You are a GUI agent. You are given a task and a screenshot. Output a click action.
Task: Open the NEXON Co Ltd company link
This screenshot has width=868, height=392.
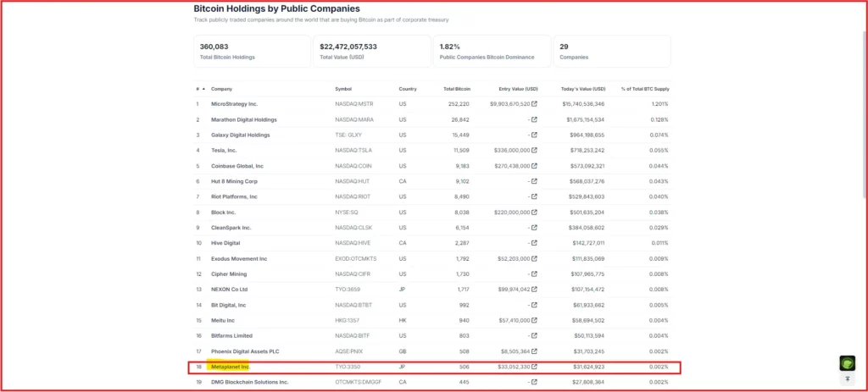229,290
